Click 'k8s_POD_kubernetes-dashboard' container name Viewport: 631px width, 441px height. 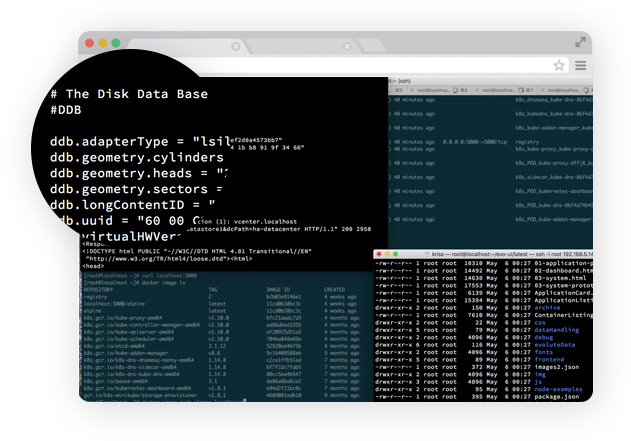pos(554,191)
